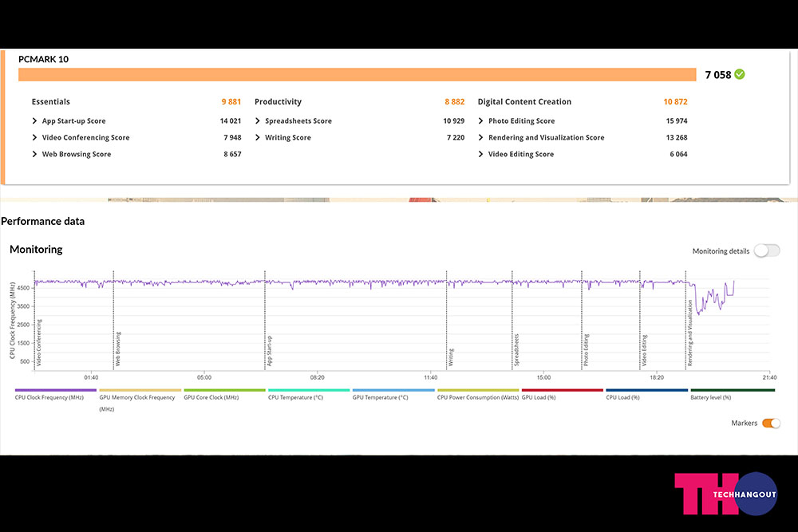798x532 pixels.
Task: Select GPU Memory Clock Frequency legend bar
Action: [x=140, y=390]
